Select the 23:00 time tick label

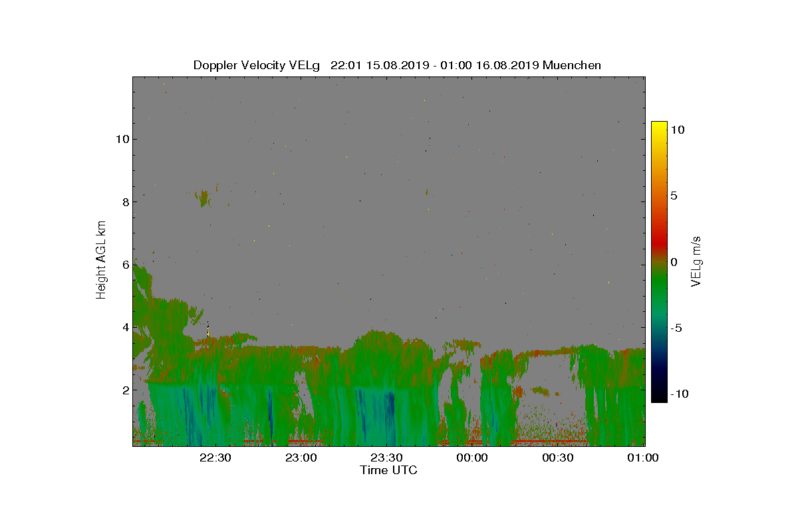(x=301, y=458)
